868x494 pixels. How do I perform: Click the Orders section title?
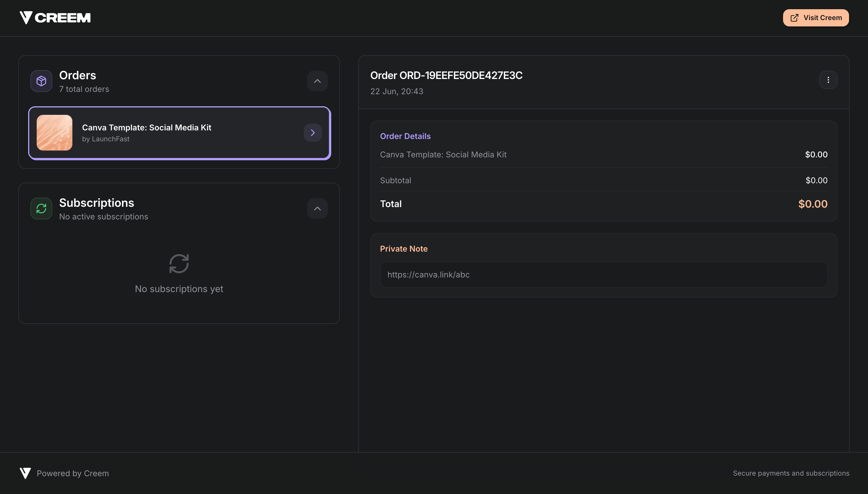(78, 75)
